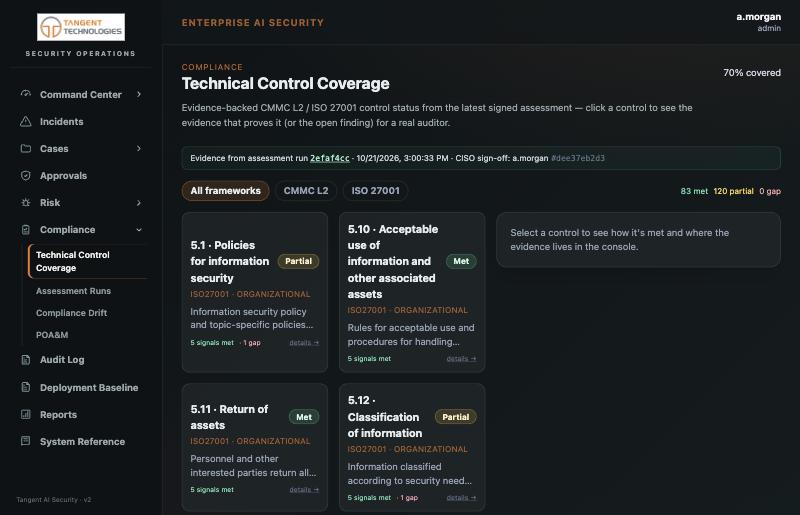Screen dimensions: 800x515
Task: Click the Risk bug icon
Action: pos(26,203)
